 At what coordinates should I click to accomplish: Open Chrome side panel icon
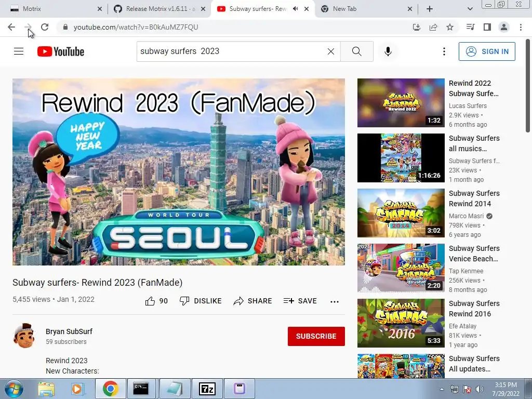(x=487, y=27)
